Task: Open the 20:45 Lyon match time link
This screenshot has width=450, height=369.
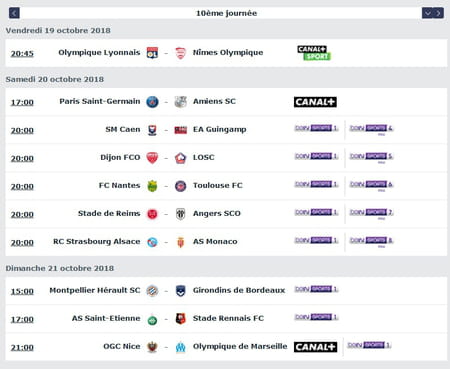Action: coord(22,53)
